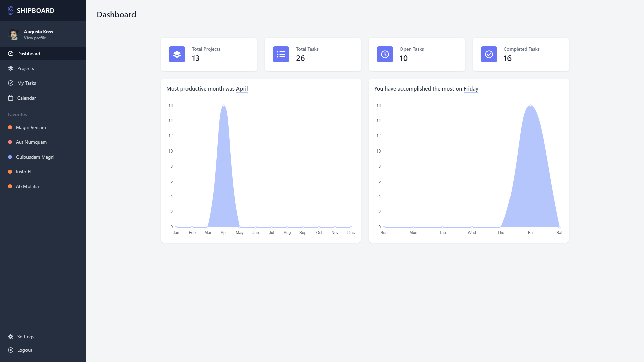Open Iusto Et favorite project
The width and height of the screenshot is (644, 362).
[24, 172]
